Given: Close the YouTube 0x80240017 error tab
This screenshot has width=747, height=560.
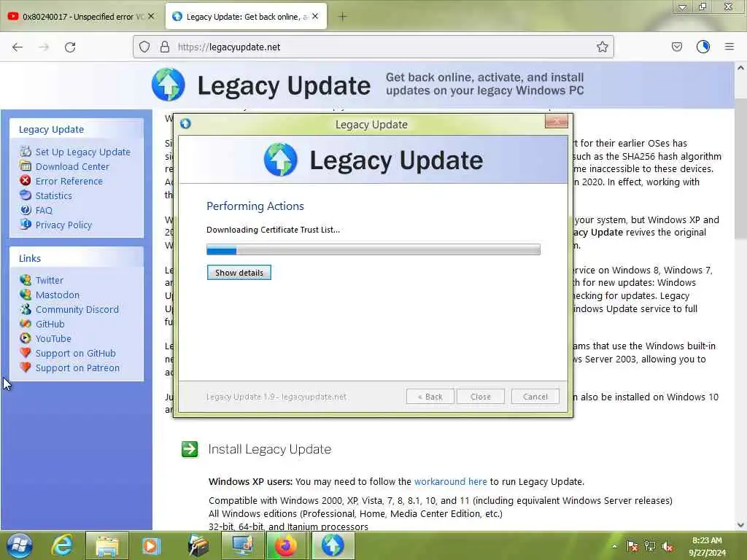Looking at the screenshot, I should point(151,16).
